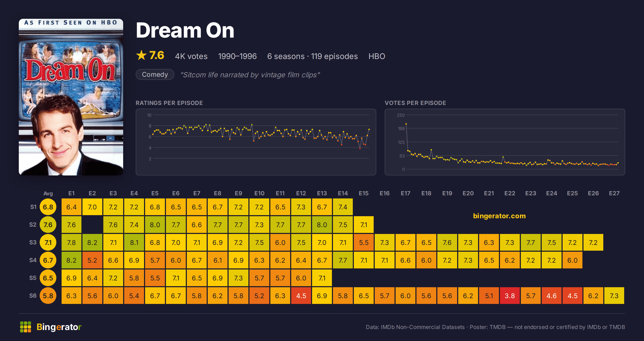644x341 pixels.
Task: Click the S5 average rating circle 6.5
Action: pyautogui.click(x=48, y=278)
